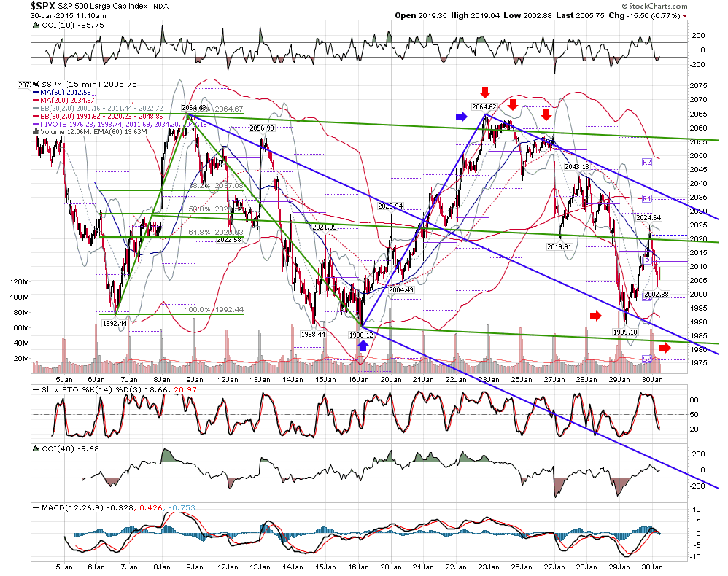This screenshot has height=576, width=728.
Task: Select the R2 pivot label
Action: (647, 162)
